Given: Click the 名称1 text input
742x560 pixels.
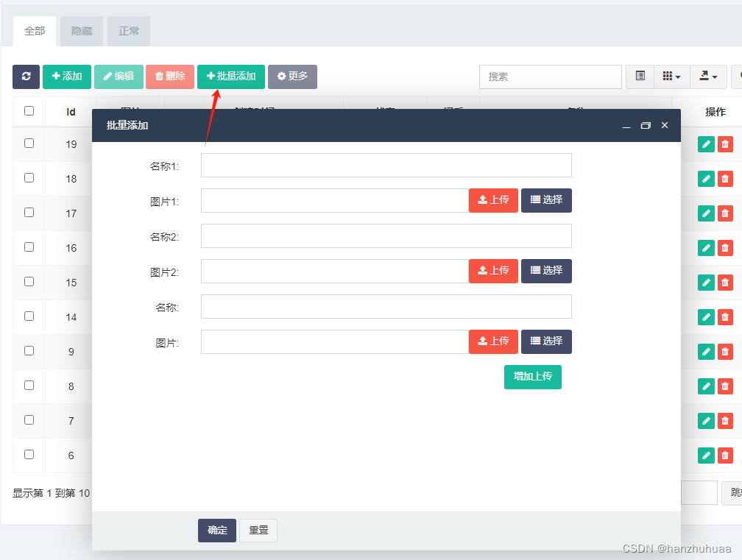Looking at the screenshot, I should pyautogui.click(x=386, y=165).
